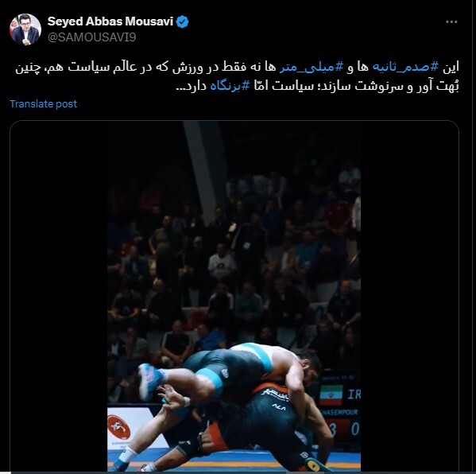Image resolution: width=476 pixels, height=474 pixels.
Task: Play the wrestling video in the post
Action: click(234, 296)
